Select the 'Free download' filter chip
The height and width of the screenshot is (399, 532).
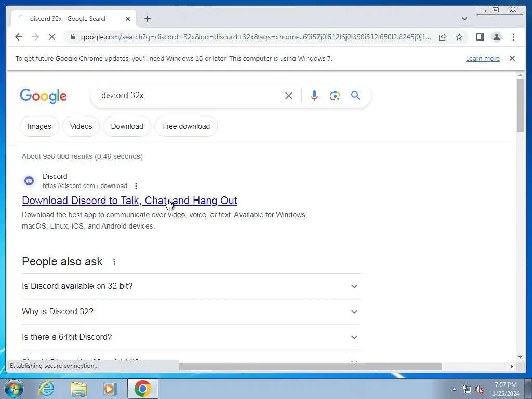[x=186, y=126]
